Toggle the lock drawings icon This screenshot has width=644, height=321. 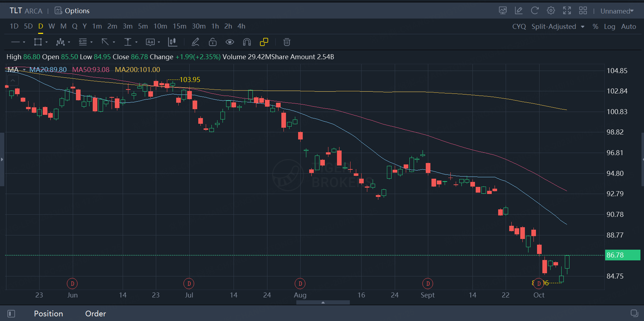[x=213, y=42]
